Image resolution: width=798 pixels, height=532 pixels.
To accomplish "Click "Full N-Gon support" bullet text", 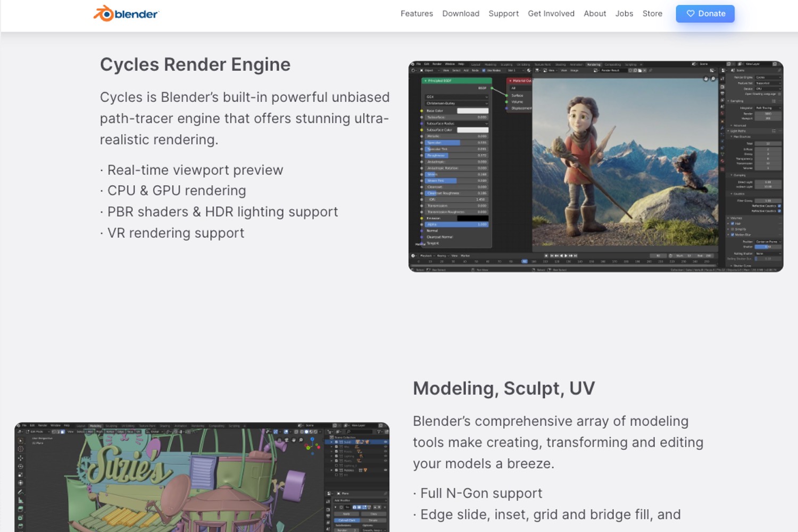I will (481, 493).
